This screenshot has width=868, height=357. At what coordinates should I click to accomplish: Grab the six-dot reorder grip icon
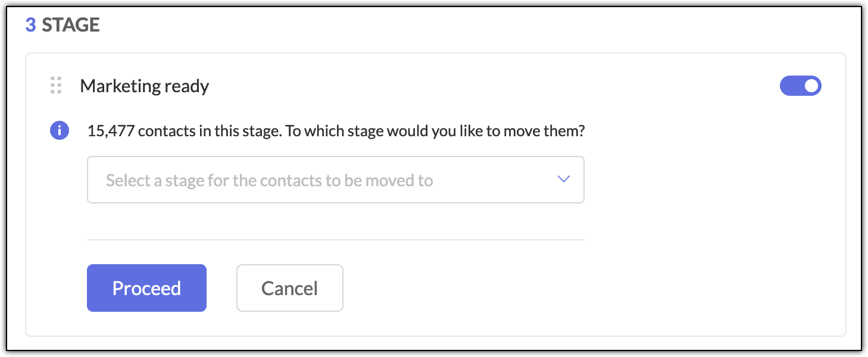(56, 86)
